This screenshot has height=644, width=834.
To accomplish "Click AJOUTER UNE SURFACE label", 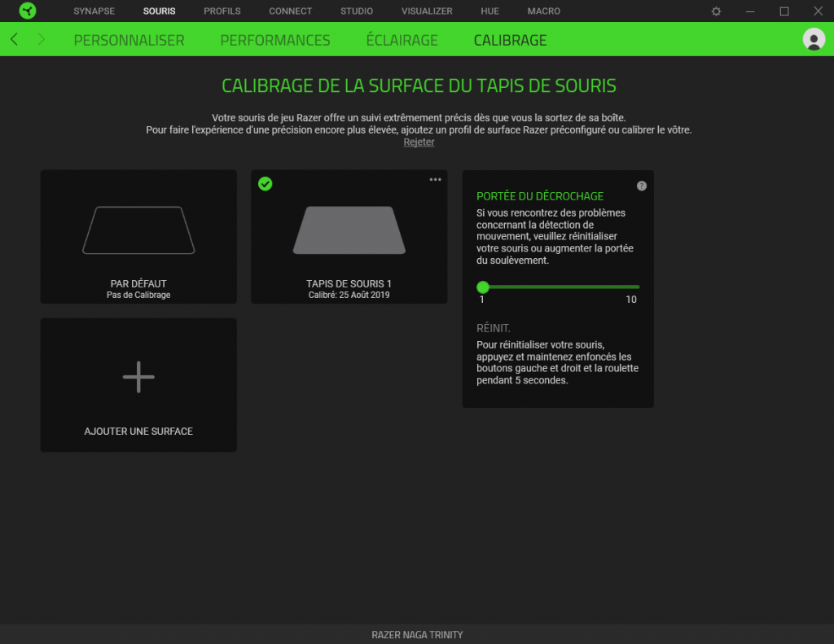I will pyautogui.click(x=138, y=432).
